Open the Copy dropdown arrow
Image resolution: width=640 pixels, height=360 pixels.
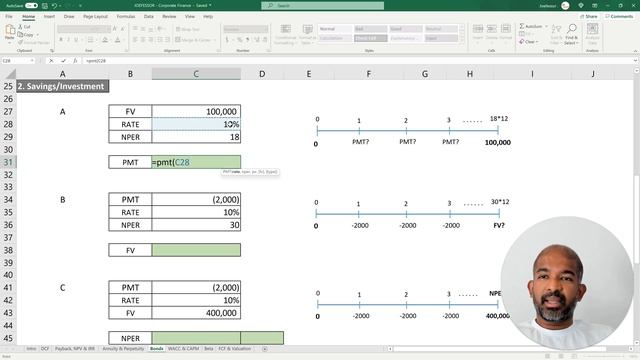[38, 35]
